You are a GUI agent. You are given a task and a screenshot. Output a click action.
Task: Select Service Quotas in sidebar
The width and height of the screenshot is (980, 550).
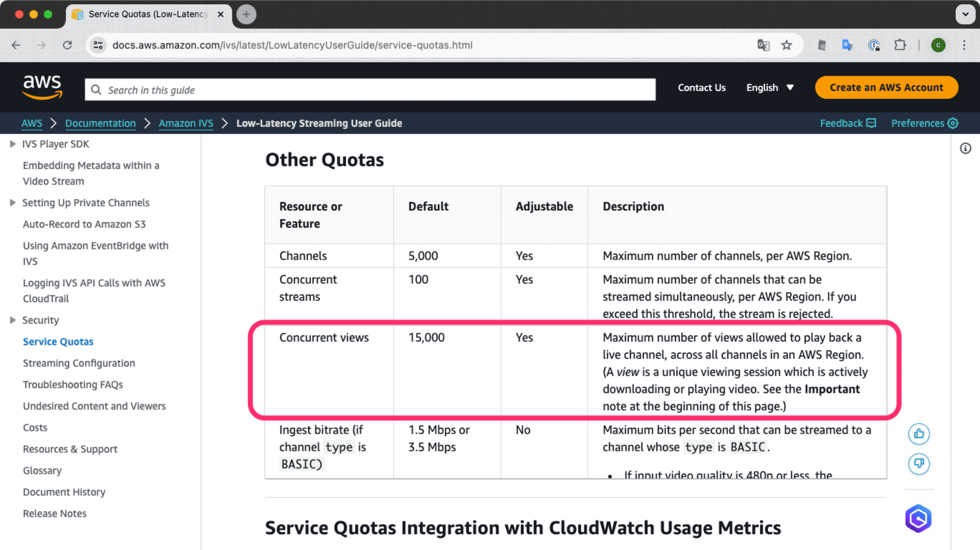tap(58, 342)
